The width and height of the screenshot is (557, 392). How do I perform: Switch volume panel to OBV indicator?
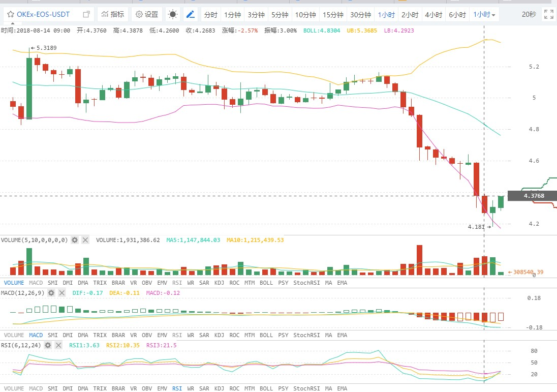[147, 283]
